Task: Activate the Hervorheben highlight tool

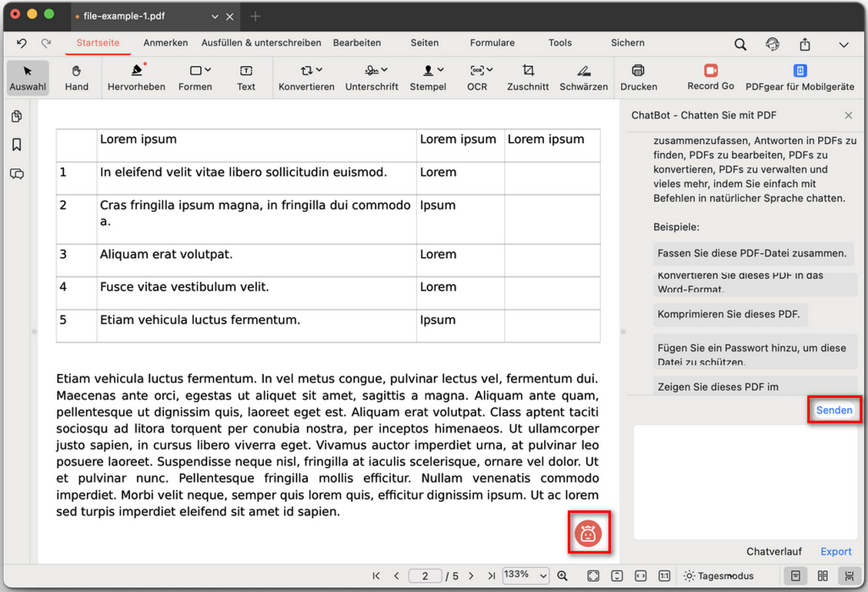Action: pos(136,78)
